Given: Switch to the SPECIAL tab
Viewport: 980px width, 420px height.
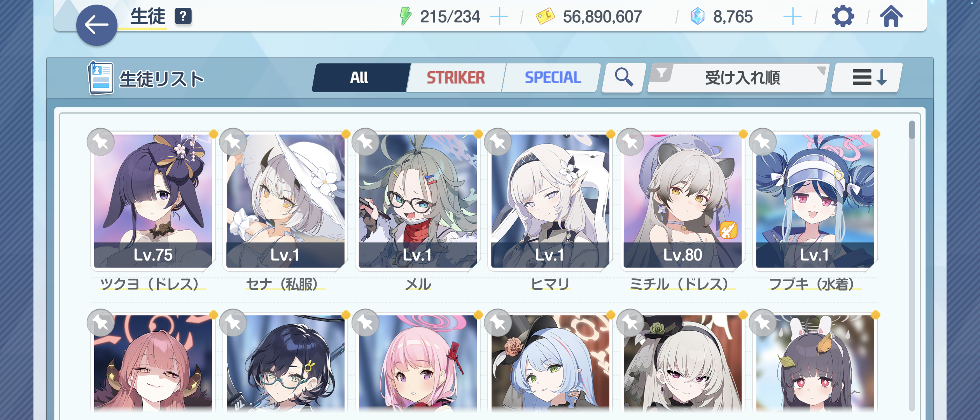Looking at the screenshot, I should (x=552, y=78).
